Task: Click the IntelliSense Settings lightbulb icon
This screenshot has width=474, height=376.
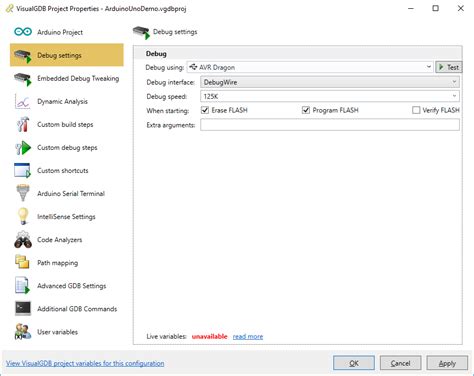Action: 23,216
